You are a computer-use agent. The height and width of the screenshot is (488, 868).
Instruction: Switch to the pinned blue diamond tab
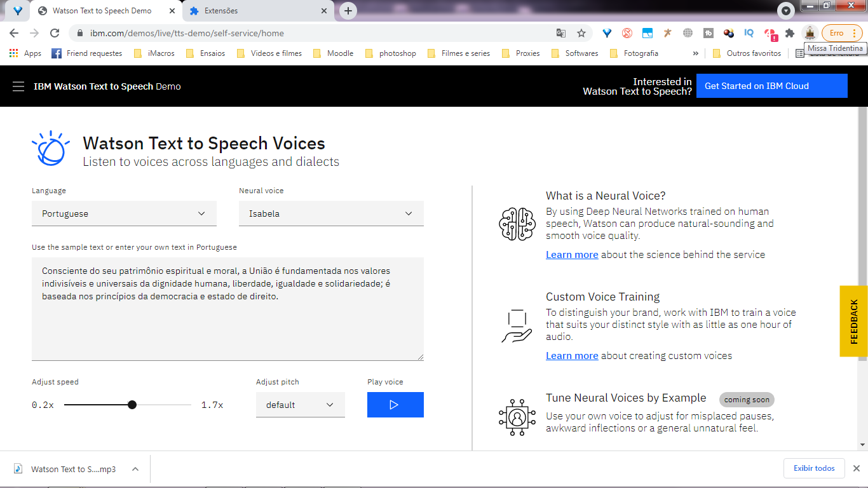[x=18, y=11]
